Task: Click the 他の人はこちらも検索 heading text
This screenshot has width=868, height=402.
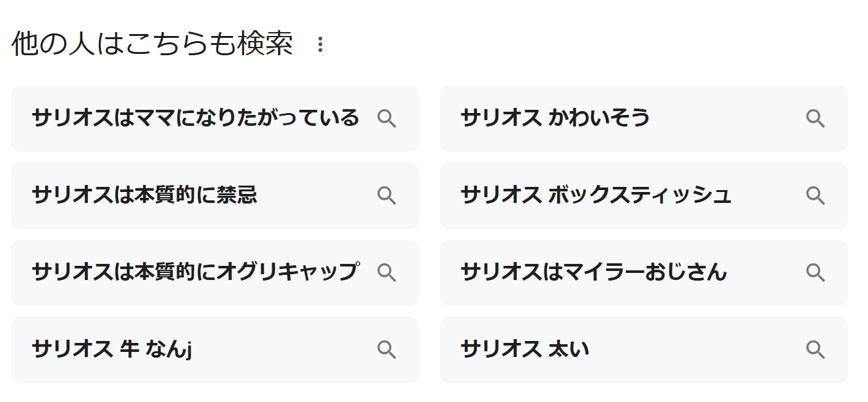Action: click(x=152, y=44)
